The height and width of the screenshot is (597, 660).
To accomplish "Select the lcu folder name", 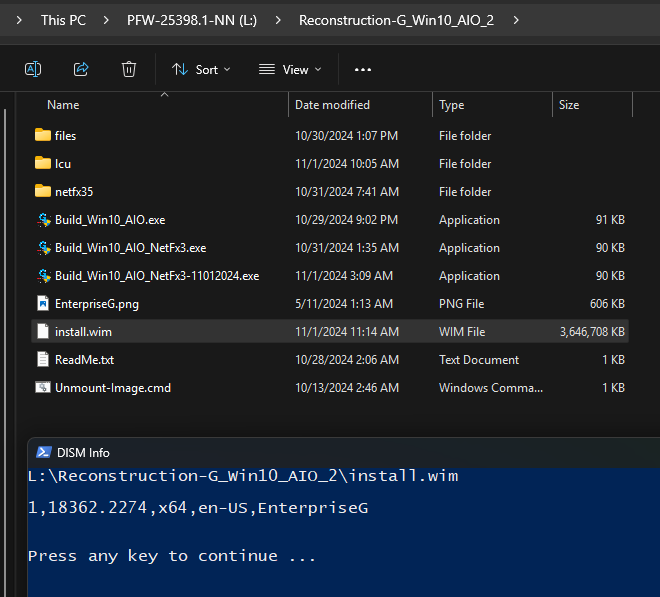I will [63, 164].
